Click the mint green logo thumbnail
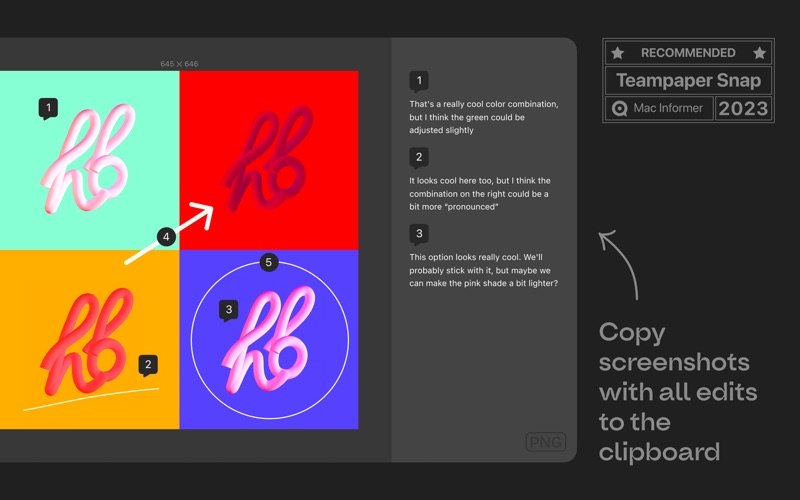The image size is (800, 500). pyautogui.click(x=89, y=160)
